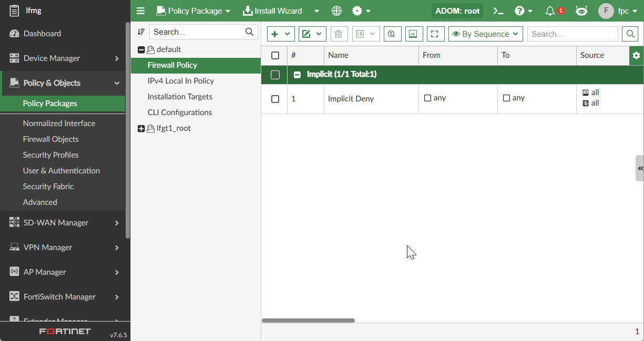
Task: Click the VPN Manager icon
Action: (14, 247)
